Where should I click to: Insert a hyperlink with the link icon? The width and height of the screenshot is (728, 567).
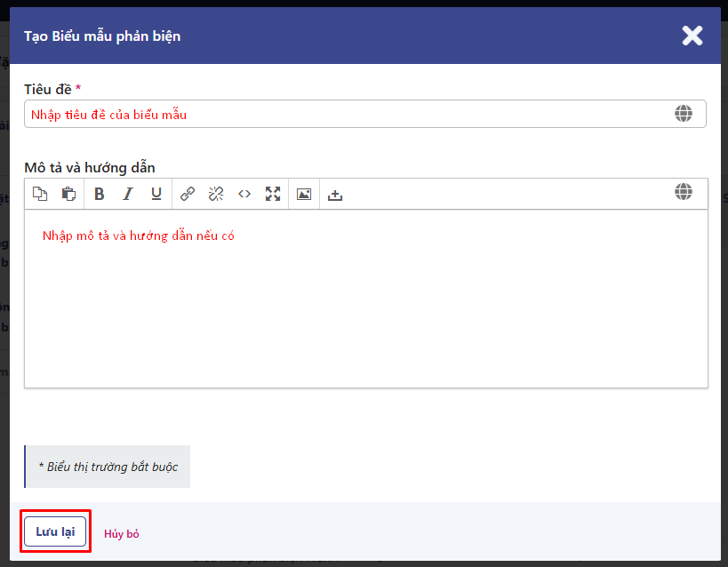pyautogui.click(x=188, y=194)
